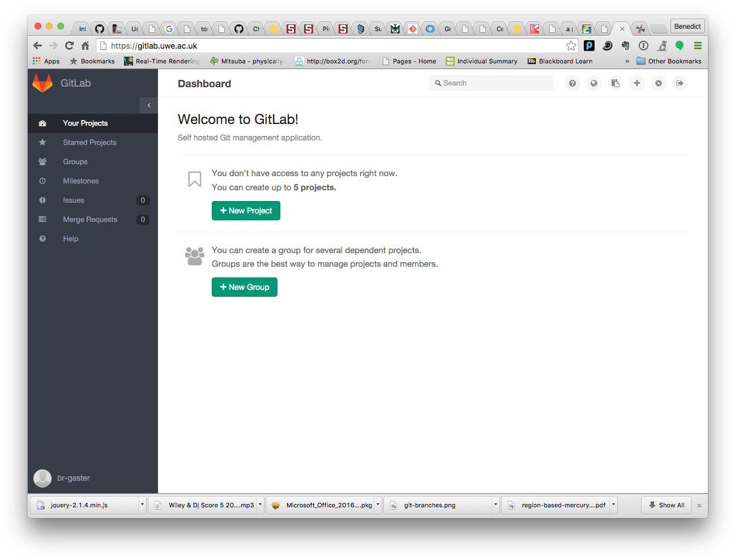Open the jquery-2.1.4.min.js download dropdown arrow
Viewport: 735px width, 560px height.
tap(142, 505)
